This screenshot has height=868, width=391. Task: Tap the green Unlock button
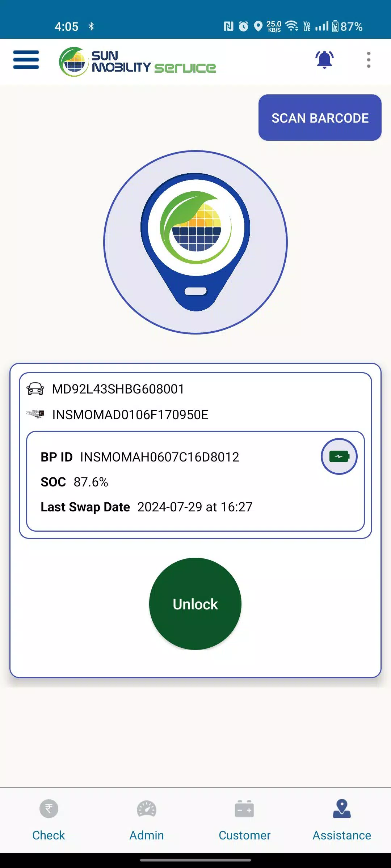(x=195, y=604)
